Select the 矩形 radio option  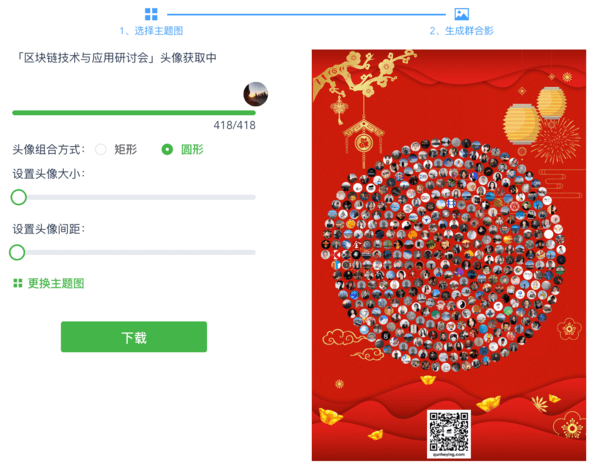(101, 149)
